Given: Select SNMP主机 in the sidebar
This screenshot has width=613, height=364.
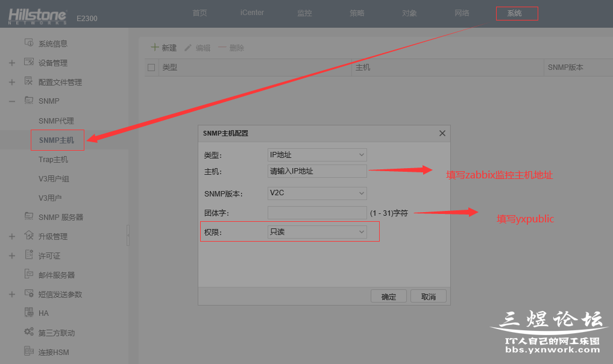Looking at the screenshot, I should coord(56,140).
